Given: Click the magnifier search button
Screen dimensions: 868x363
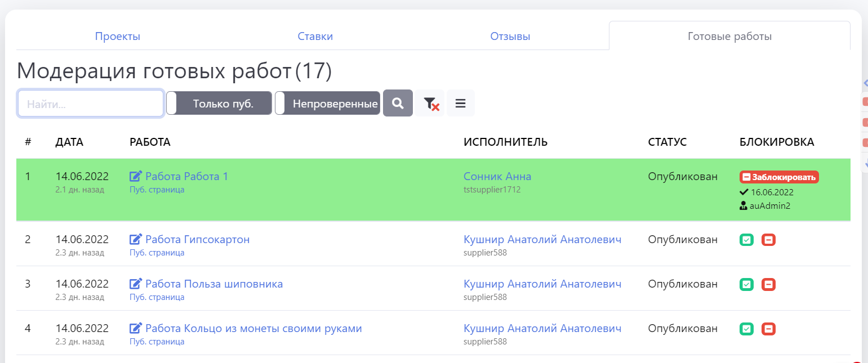Looking at the screenshot, I should tap(398, 104).
